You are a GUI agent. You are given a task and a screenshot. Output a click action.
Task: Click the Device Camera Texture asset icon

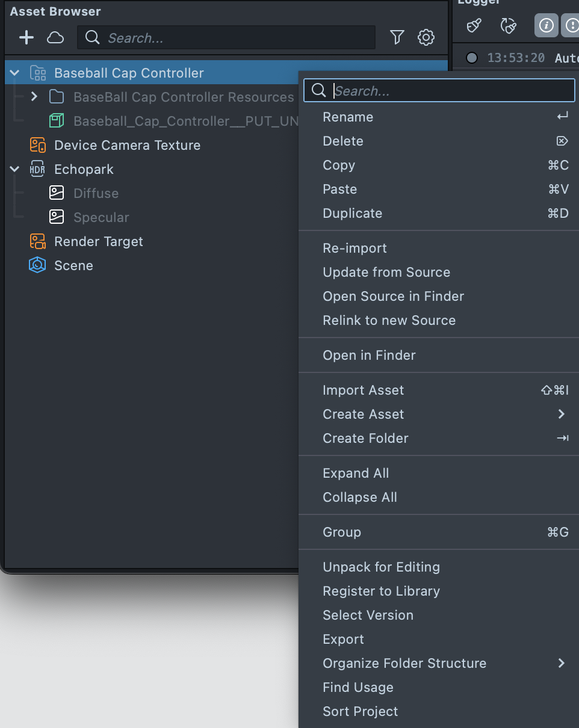click(37, 145)
